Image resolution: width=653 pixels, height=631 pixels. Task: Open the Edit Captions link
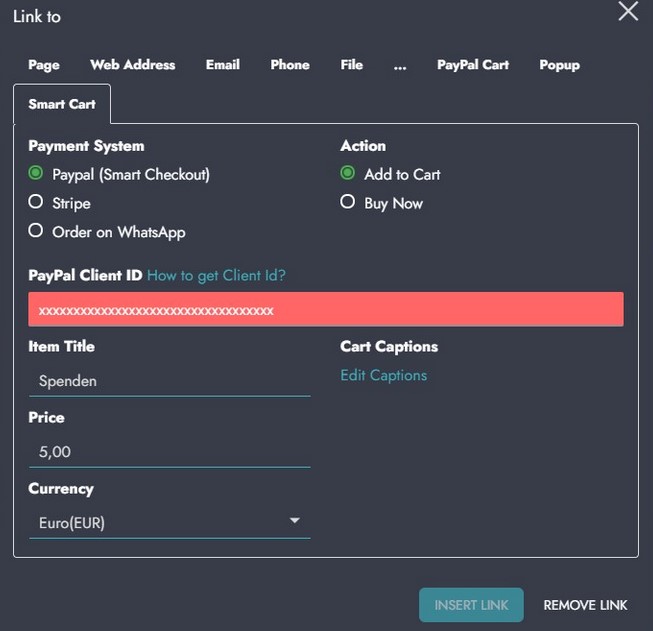click(x=383, y=376)
